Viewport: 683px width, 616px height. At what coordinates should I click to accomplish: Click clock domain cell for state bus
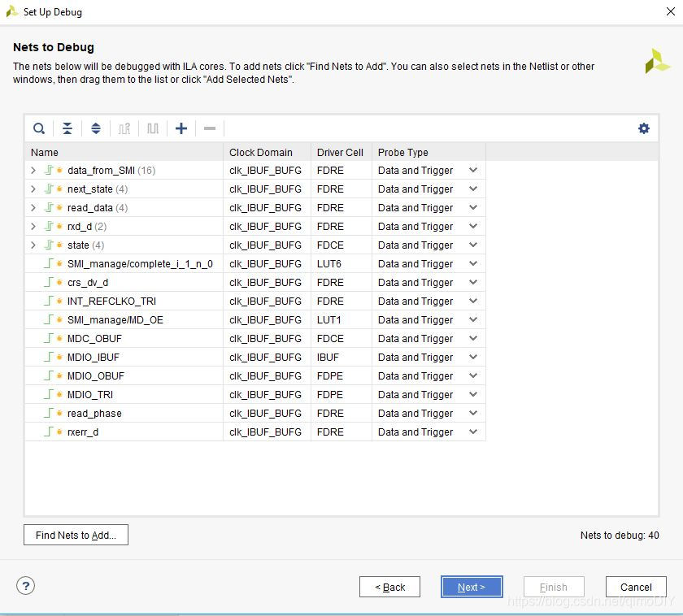click(x=265, y=245)
